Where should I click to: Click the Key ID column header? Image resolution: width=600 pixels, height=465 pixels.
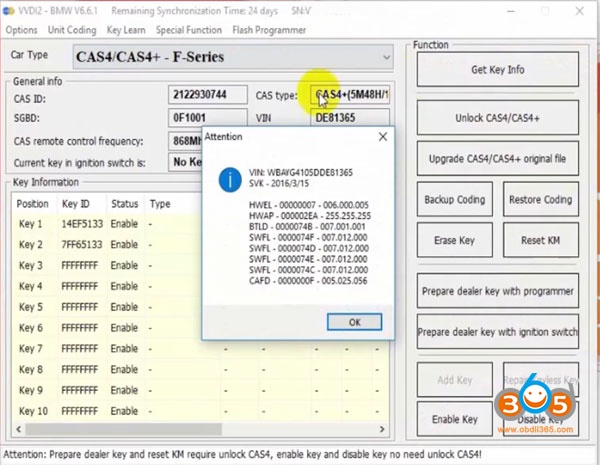point(76,204)
